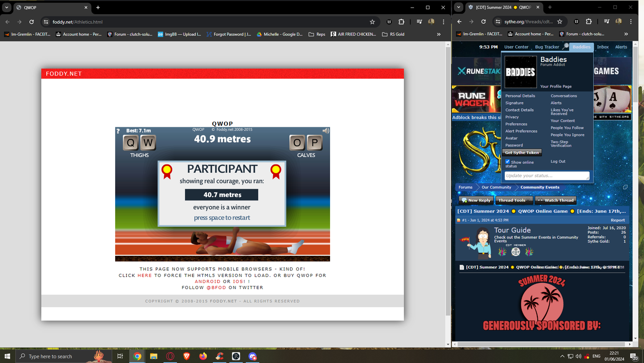Click the Sythe search magnifier icon

[566, 46]
